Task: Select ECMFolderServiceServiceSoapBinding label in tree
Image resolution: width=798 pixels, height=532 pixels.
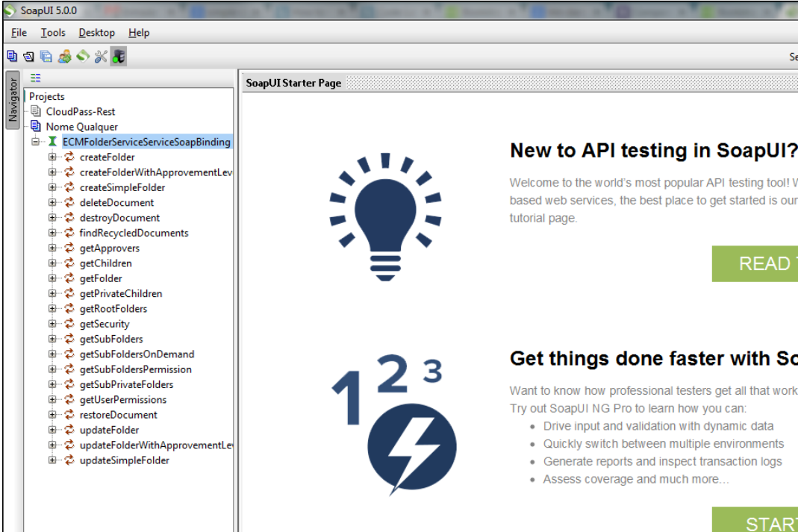Action: pos(146,142)
